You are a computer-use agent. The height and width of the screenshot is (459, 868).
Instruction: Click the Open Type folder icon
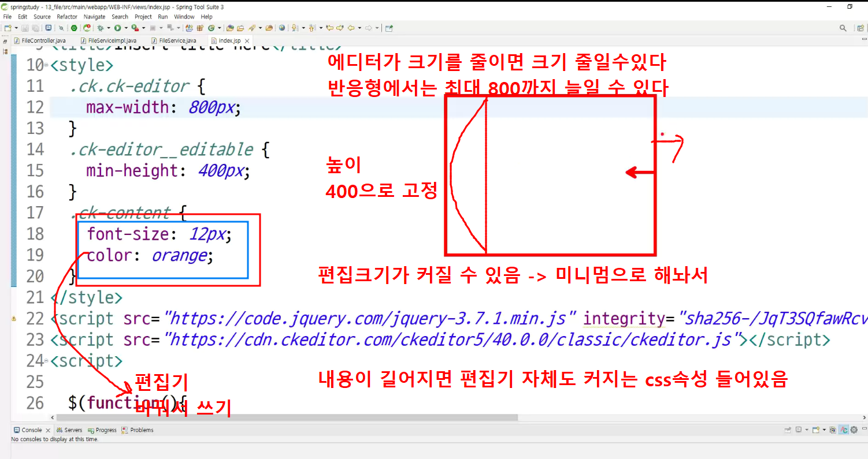tap(230, 28)
